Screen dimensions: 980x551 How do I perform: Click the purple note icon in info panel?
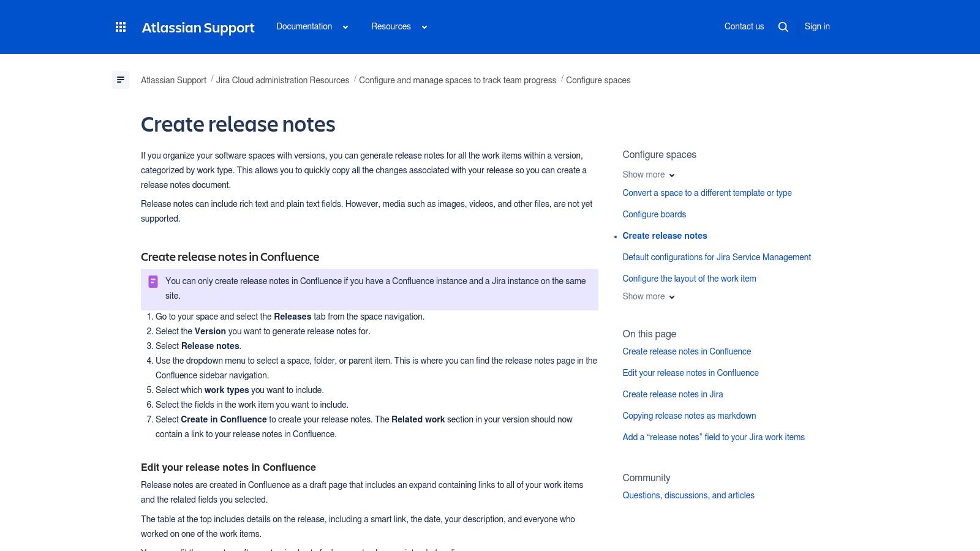[x=153, y=282]
